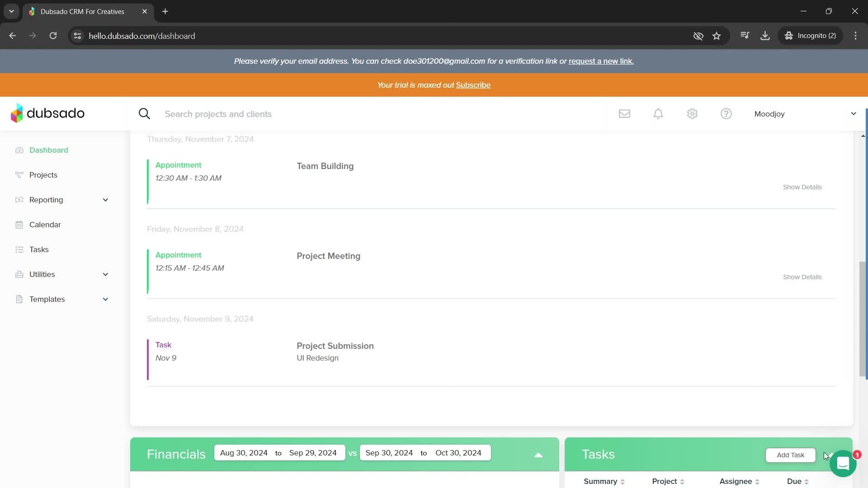
Task: Click the Subscribe link
Action: (x=473, y=85)
